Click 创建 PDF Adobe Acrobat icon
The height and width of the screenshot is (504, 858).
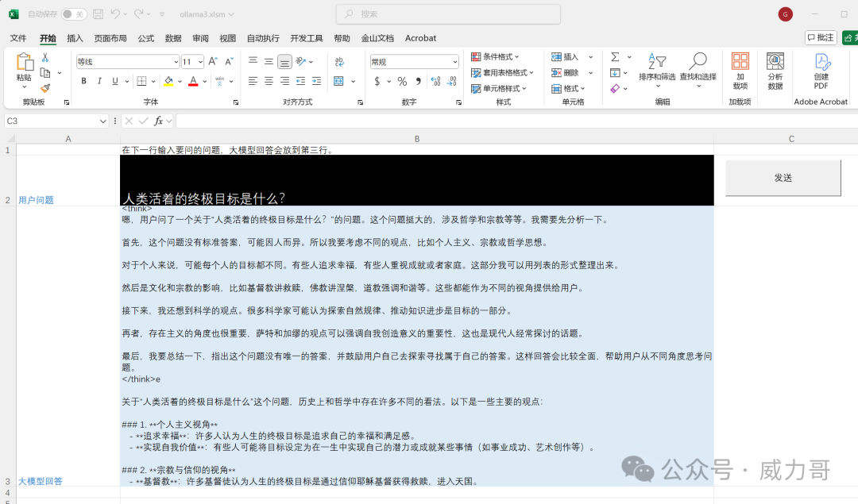(821, 71)
